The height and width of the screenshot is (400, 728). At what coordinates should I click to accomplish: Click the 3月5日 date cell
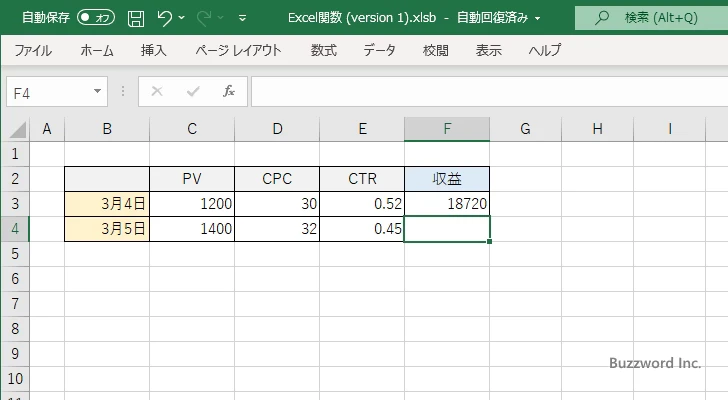pos(107,229)
